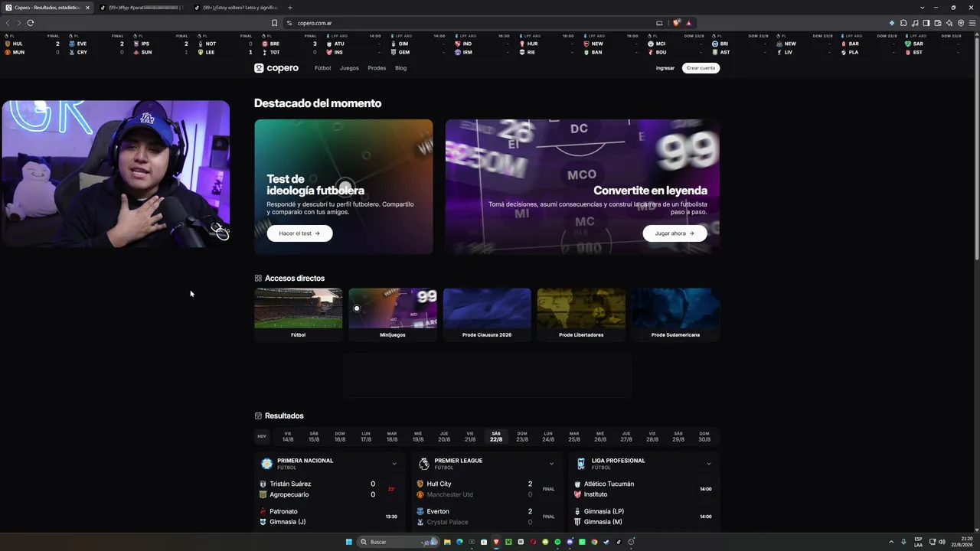The image size is (980, 551).
Task: Click the Accesos directos grid icon
Action: pos(258,278)
